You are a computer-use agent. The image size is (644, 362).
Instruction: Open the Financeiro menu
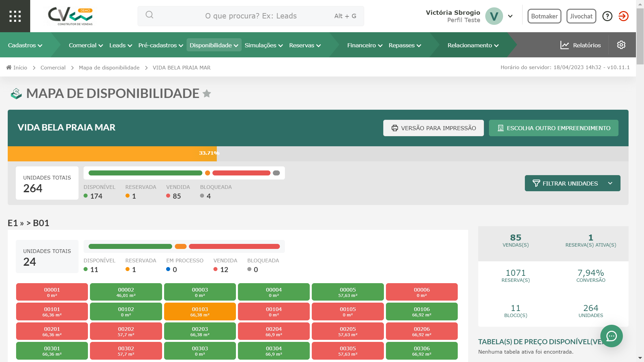tap(364, 45)
